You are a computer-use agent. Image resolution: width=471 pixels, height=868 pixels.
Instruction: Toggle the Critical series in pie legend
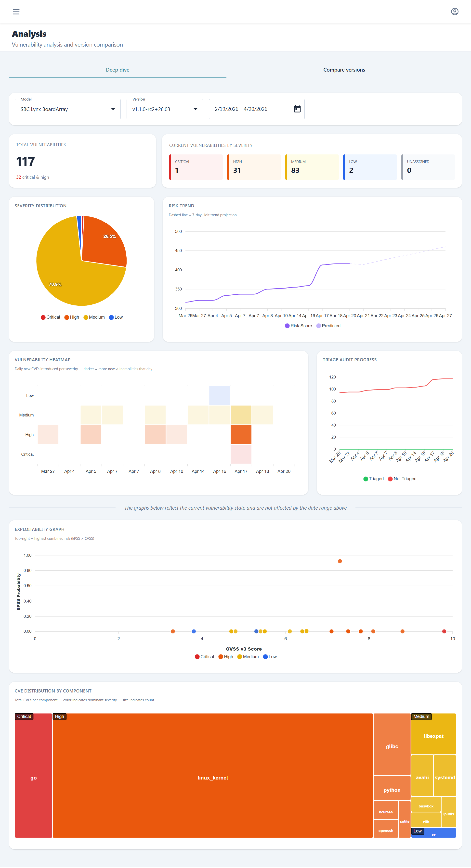50,317
